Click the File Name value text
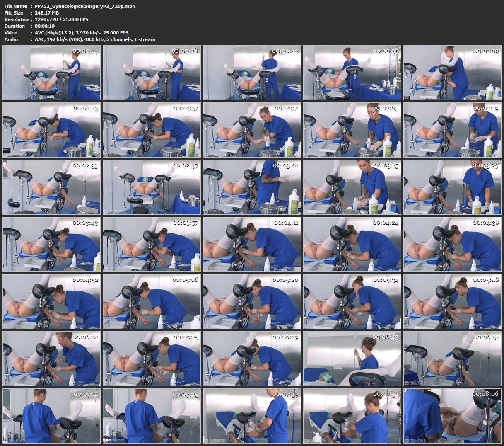 85,6
